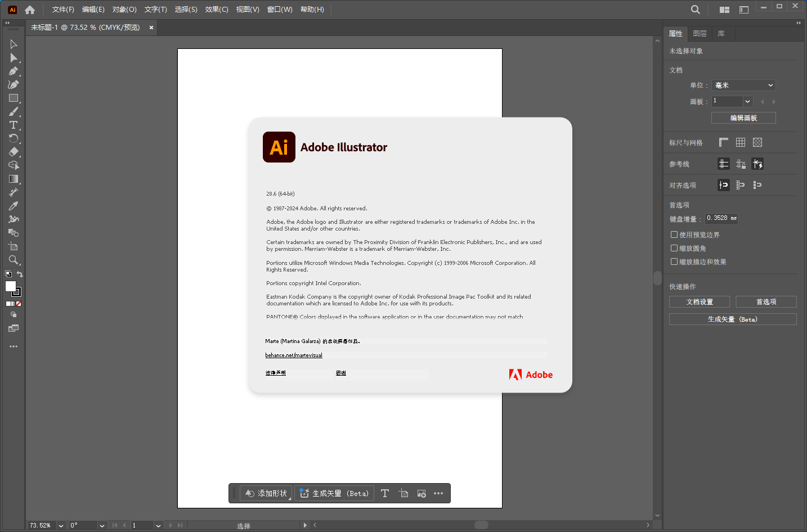Open Edit Toolbar three dots
The height and width of the screenshot is (532, 807).
coord(14,346)
